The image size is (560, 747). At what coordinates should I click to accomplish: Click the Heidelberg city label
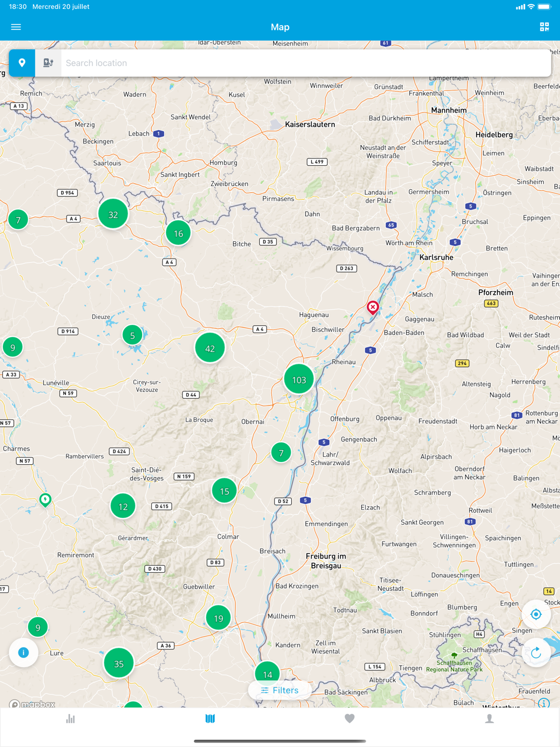click(494, 135)
